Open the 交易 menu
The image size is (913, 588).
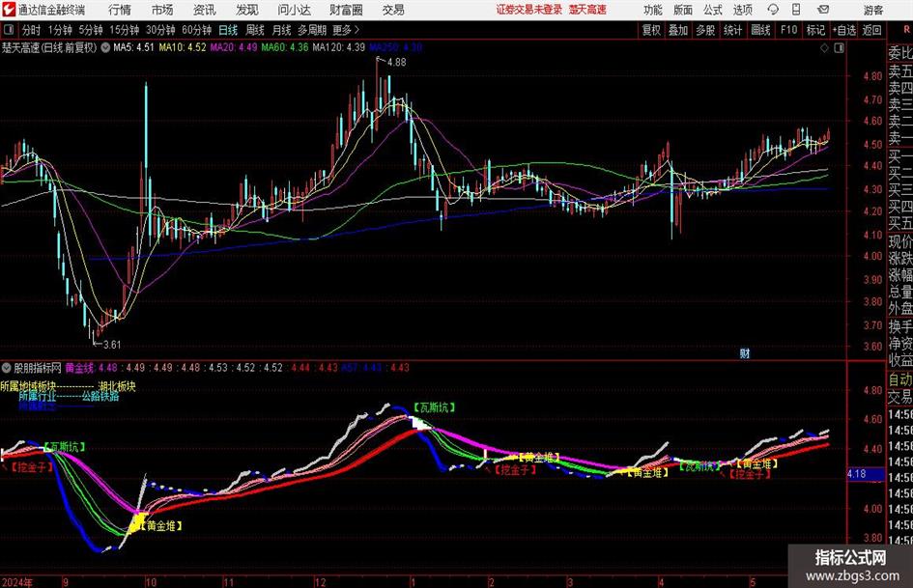pos(393,10)
